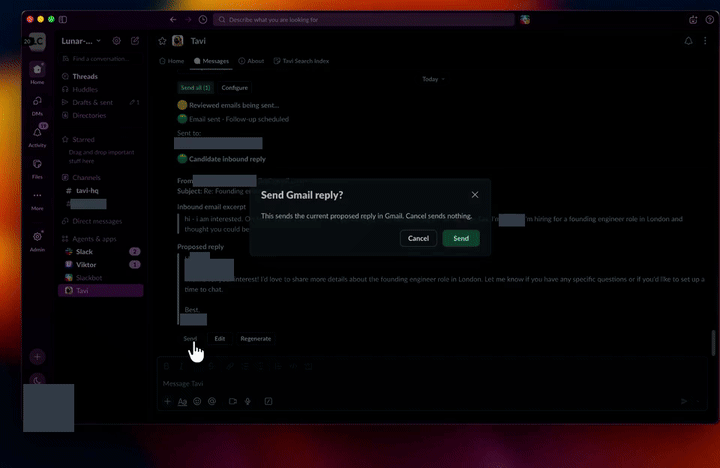Open Tavi app avatar in header
The height and width of the screenshot is (468, 720).
(x=178, y=41)
